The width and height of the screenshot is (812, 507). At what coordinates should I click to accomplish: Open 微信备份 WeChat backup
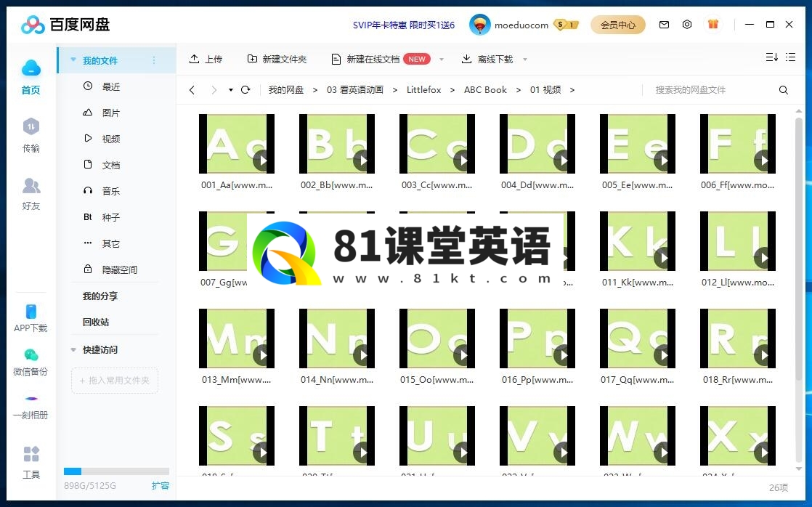(31, 362)
